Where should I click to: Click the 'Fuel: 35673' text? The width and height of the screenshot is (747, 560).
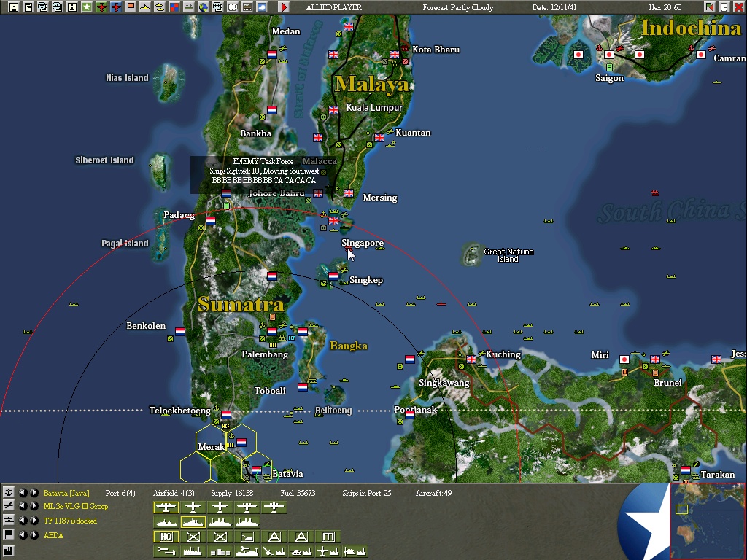(298, 493)
